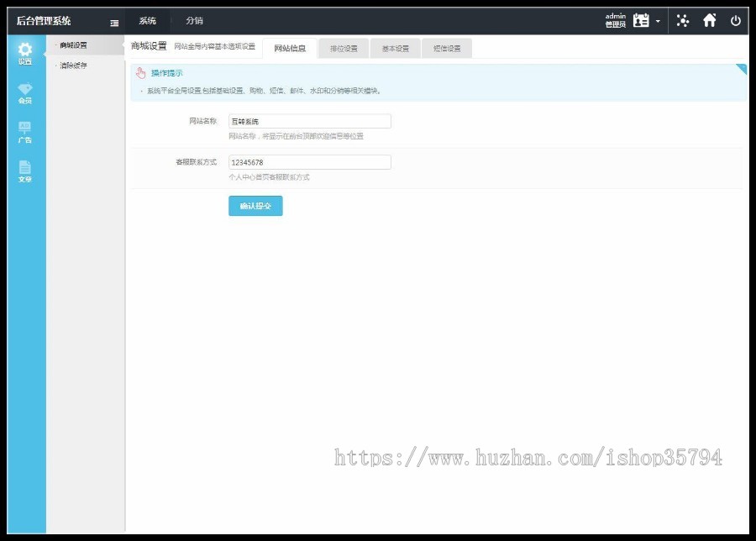Image resolution: width=756 pixels, height=541 pixels.
Task: Open the 设置 settings gear in sidebar
Action: 25,53
